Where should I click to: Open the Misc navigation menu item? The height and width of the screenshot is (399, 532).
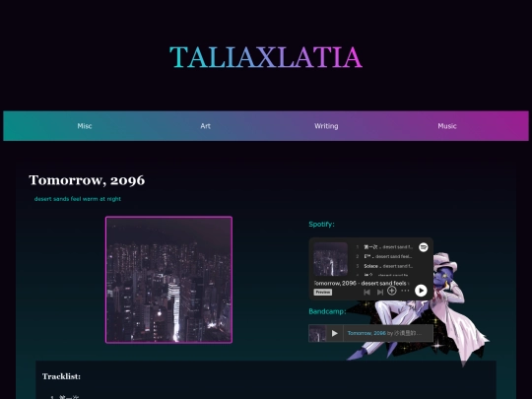[85, 126]
